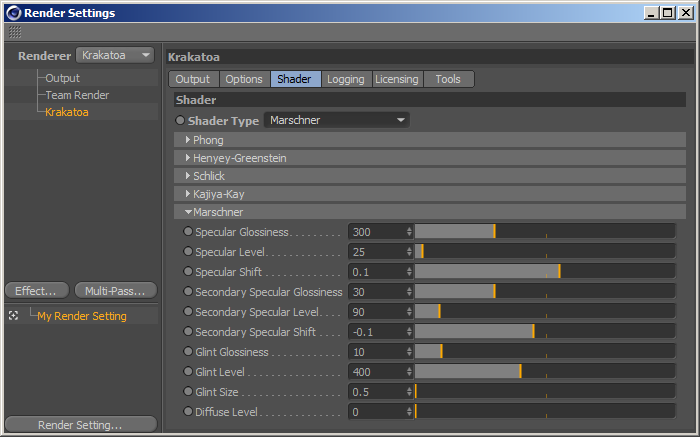Screen dimensions: 700x437
Task: Select Output in the settings tree
Action: click(x=62, y=78)
